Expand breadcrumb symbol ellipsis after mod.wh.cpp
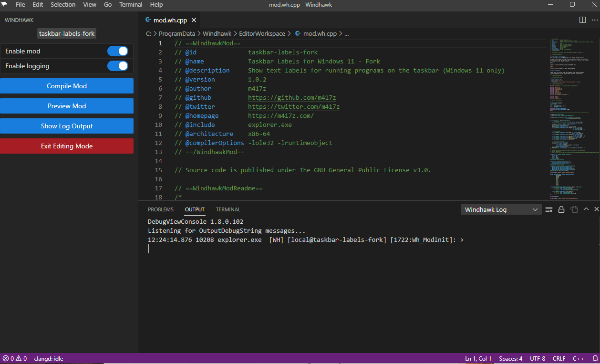The width and height of the screenshot is (600, 364). point(347,34)
